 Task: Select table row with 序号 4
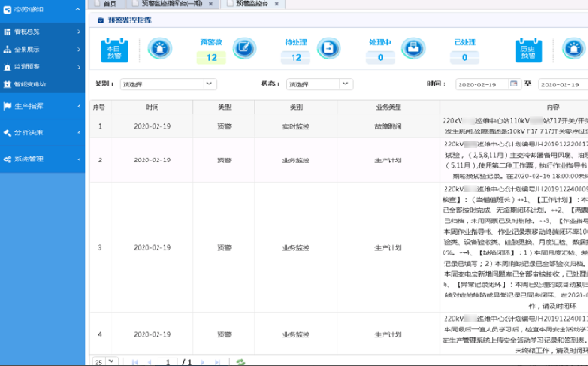click(x=339, y=333)
